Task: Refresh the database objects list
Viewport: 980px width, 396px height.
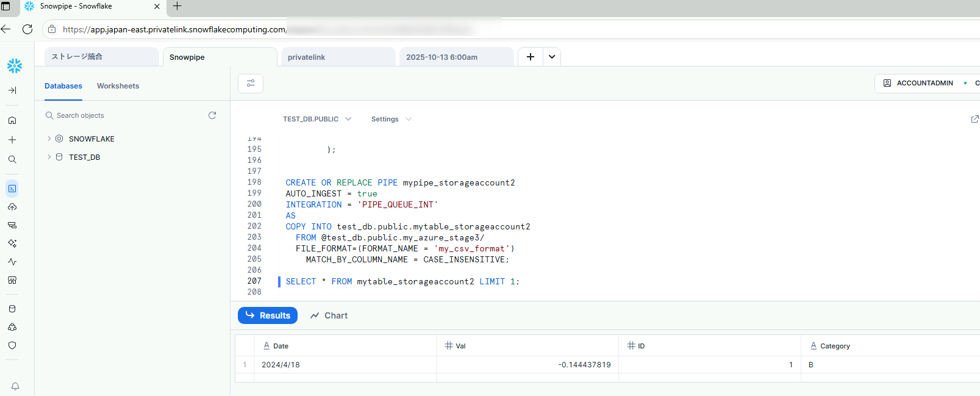Action: pos(212,115)
